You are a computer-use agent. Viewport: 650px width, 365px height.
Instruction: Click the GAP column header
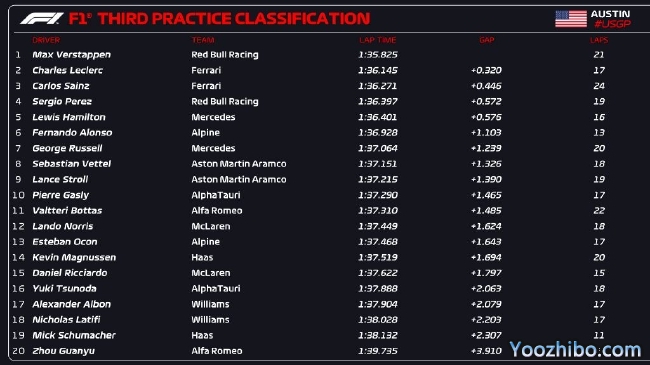click(487, 40)
